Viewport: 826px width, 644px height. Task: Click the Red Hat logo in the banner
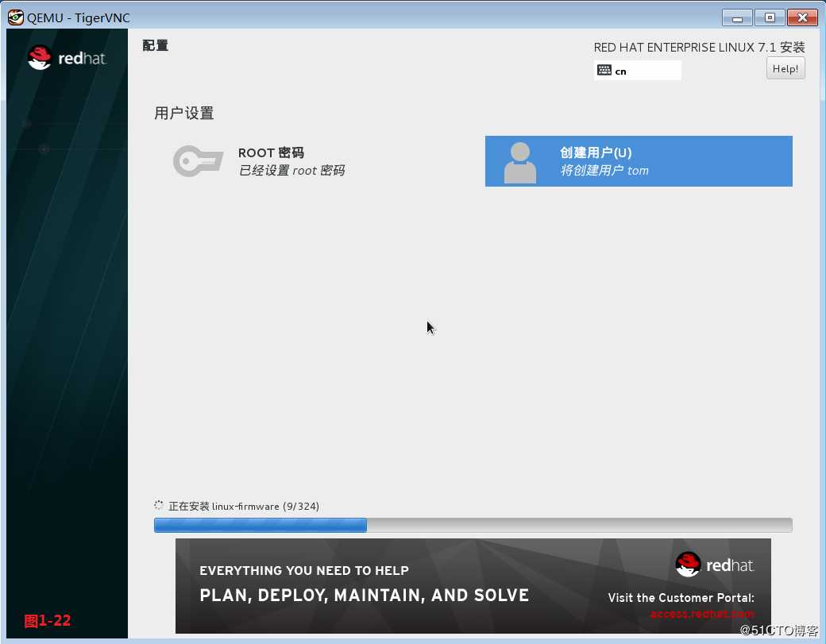[715, 565]
